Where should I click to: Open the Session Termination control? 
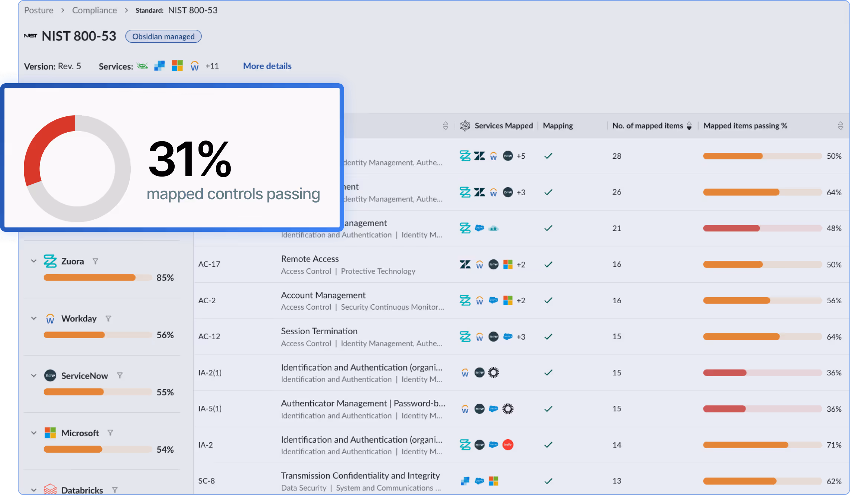click(319, 331)
